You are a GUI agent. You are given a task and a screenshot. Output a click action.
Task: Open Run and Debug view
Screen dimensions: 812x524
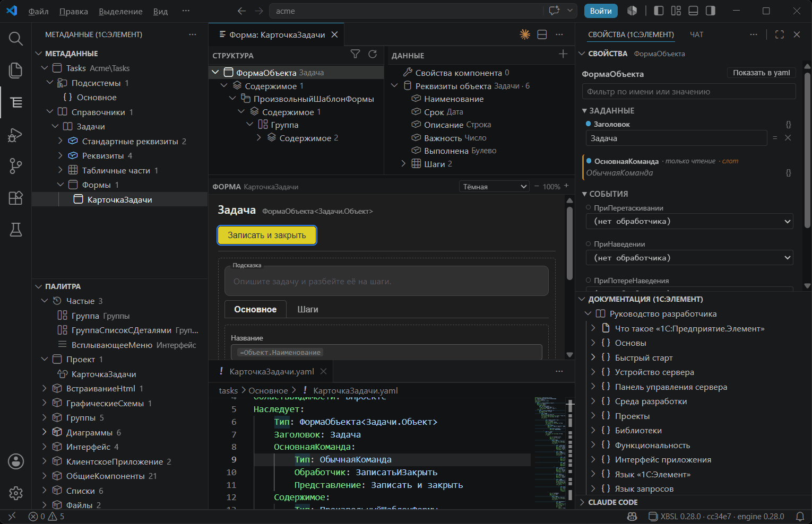(x=16, y=135)
